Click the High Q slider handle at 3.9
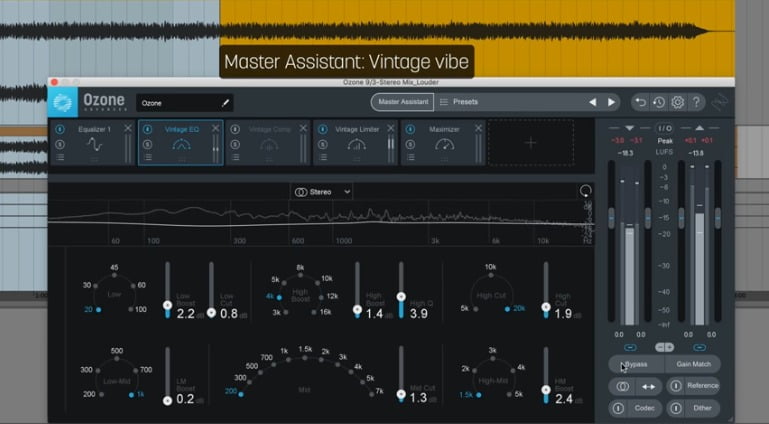Image resolution: width=769 pixels, height=424 pixels. 401,297
